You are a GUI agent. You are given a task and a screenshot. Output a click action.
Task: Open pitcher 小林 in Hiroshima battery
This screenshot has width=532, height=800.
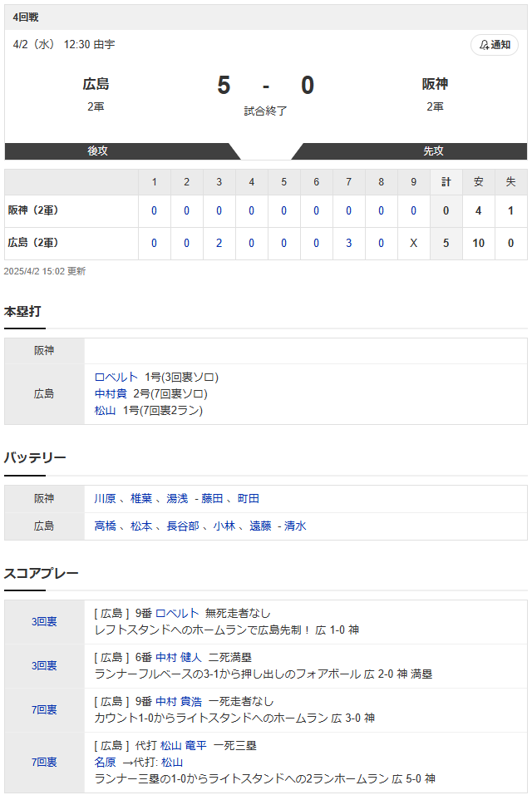click(224, 526)
